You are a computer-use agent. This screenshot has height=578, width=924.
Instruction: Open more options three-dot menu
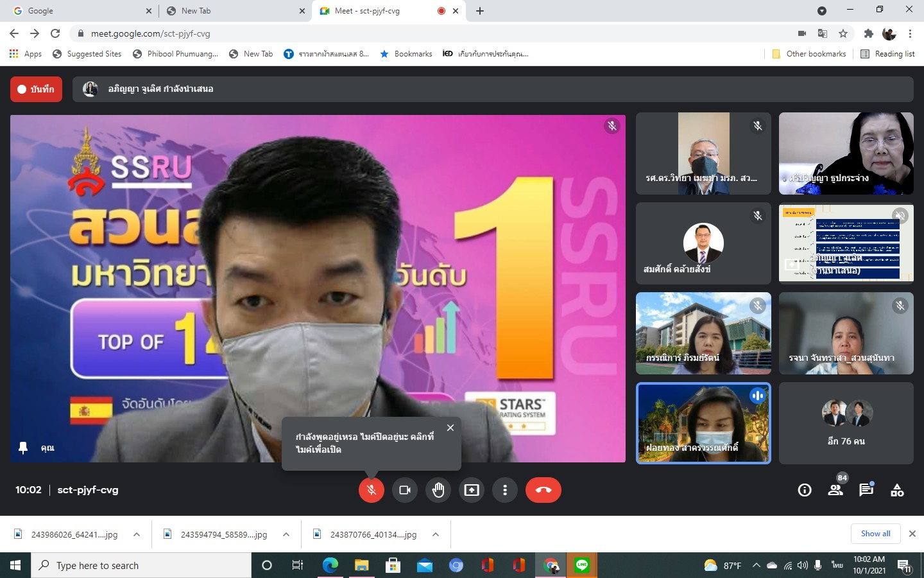pyautogui.click(x=505, y=490)
